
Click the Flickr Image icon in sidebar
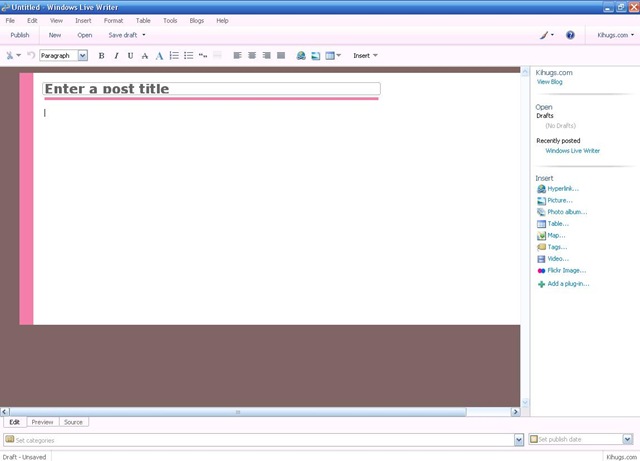pos(541,271)
